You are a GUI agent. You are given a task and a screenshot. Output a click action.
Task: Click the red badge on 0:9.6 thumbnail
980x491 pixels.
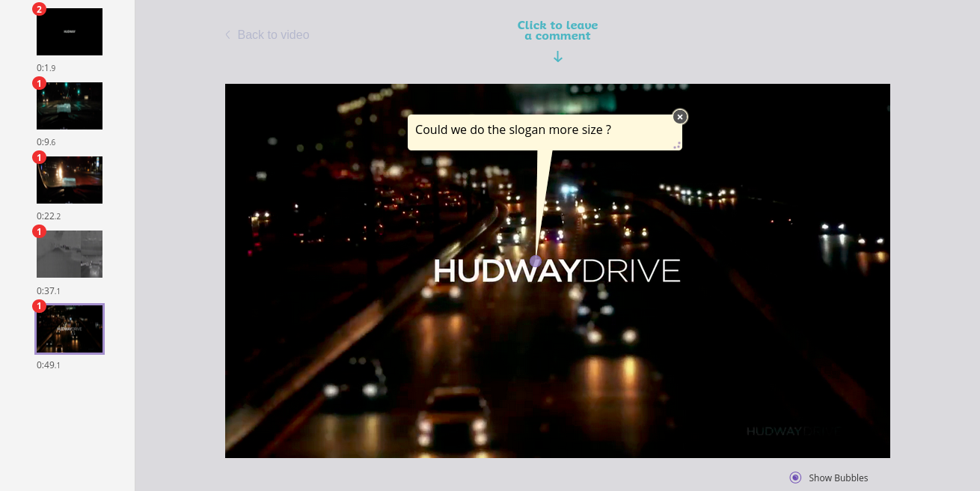click(39, 83)
